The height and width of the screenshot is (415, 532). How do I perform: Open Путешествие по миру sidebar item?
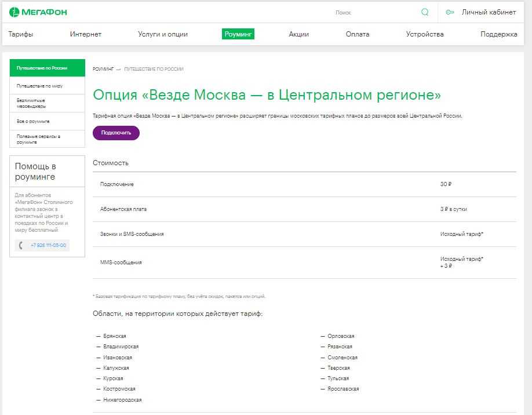pos(40,86)
